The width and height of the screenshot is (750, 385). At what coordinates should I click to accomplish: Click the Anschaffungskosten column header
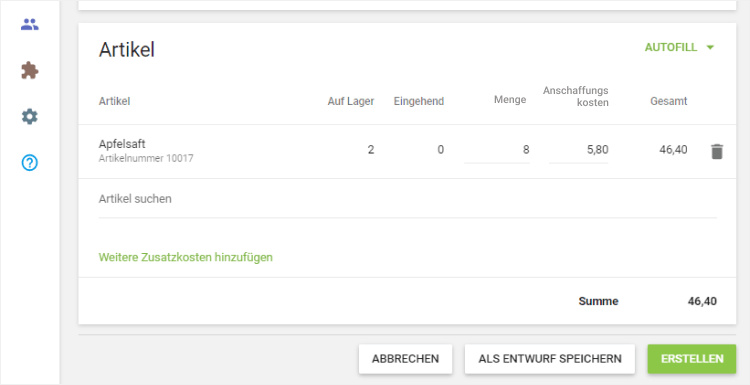(x=575, y=96)
